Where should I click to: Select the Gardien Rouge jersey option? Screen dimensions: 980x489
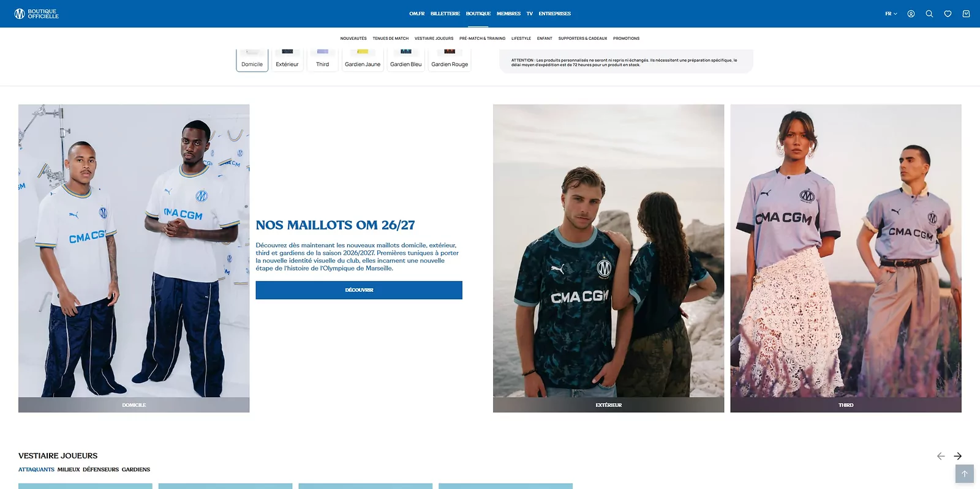pos(450,61)
